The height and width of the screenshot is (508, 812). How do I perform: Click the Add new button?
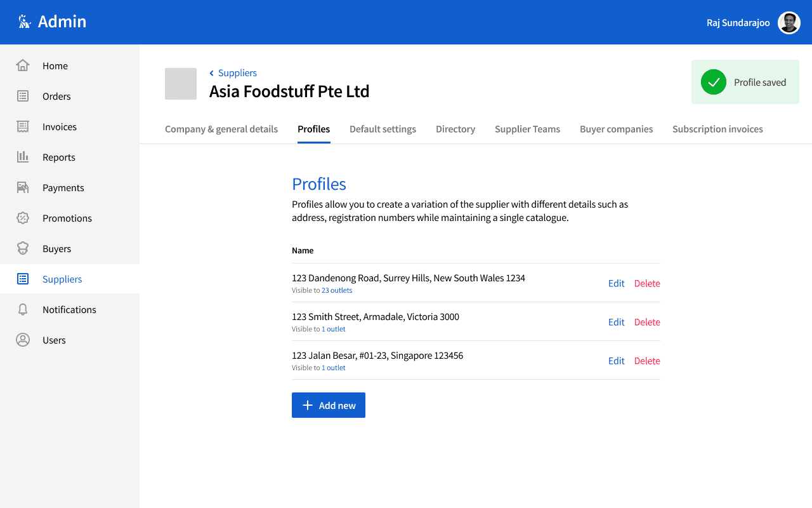pos(329,405)
